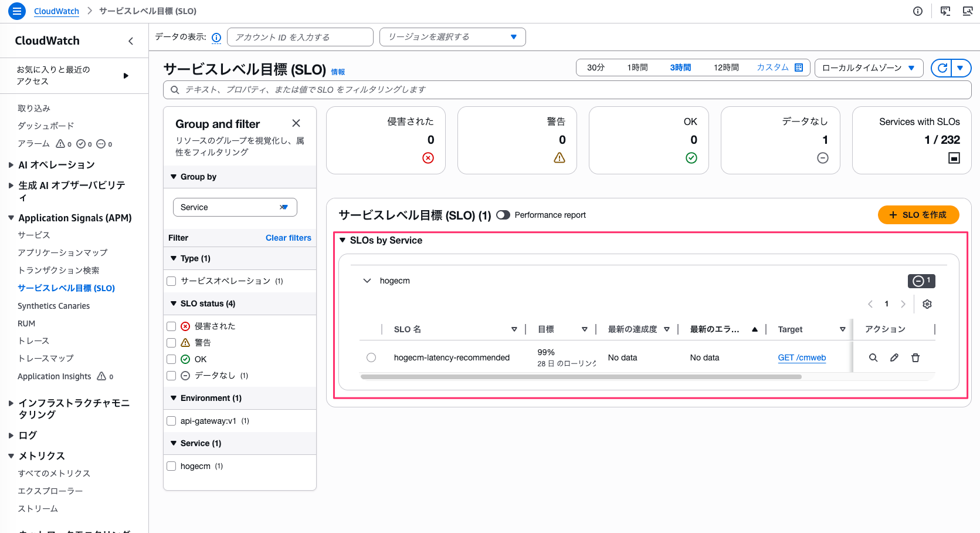Refresh the SLO data view
The width and height of the screenshot is (980, 533).
click(941, 68)
